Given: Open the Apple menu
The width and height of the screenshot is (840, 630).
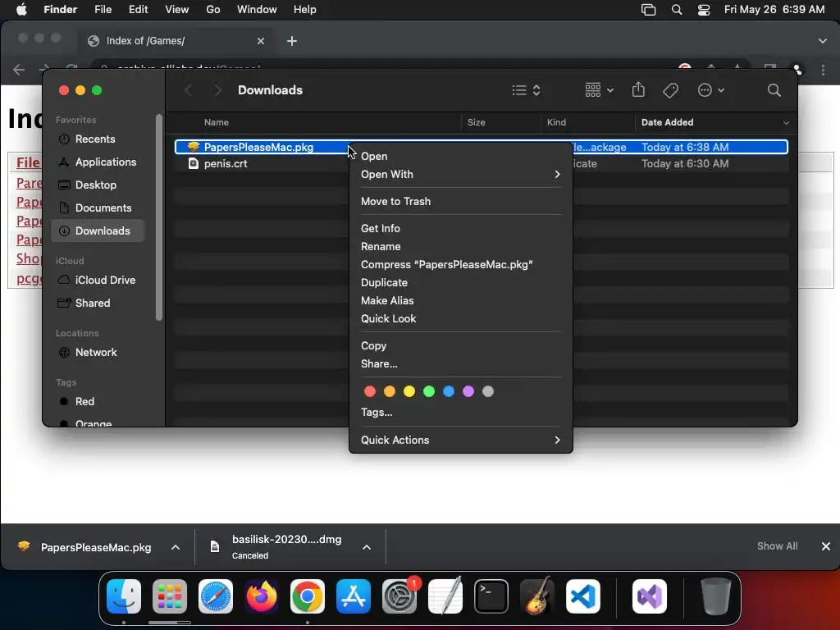Looking at the screenshot, I should (21, 10).
